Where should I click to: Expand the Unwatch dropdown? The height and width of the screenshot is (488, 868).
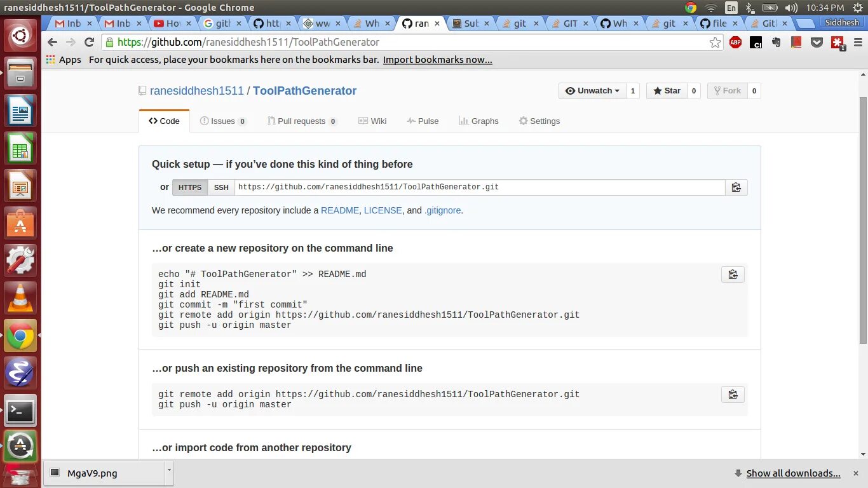coord(592,91)
